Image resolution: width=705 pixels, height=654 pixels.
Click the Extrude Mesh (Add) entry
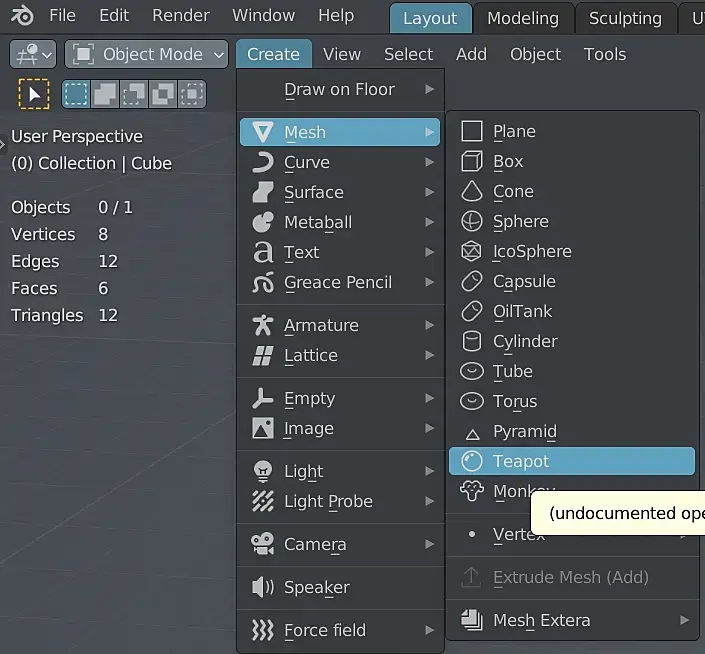click(571, 577)
